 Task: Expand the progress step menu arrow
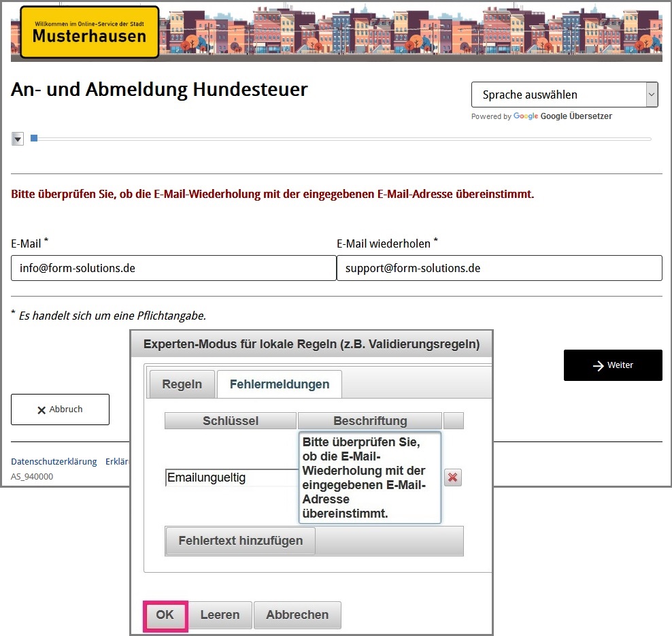point(18,139)
